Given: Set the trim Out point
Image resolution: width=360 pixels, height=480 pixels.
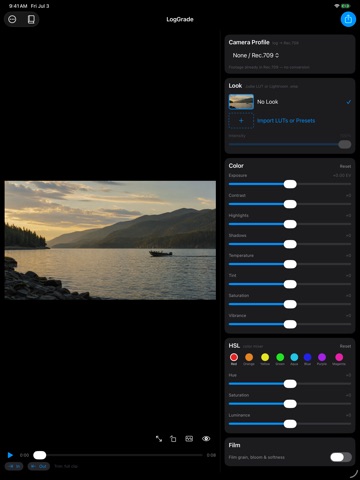Looking at the screenshot, I should tap(39, 466).
